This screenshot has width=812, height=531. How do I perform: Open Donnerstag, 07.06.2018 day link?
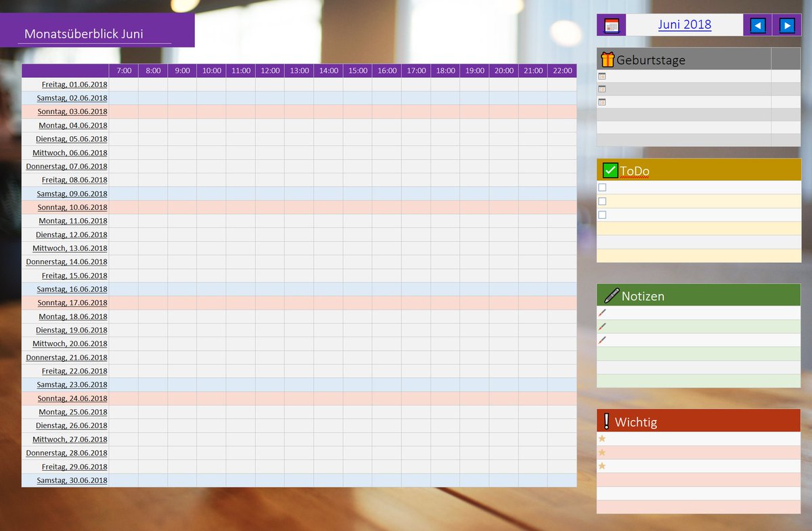(x=67, y=167)
